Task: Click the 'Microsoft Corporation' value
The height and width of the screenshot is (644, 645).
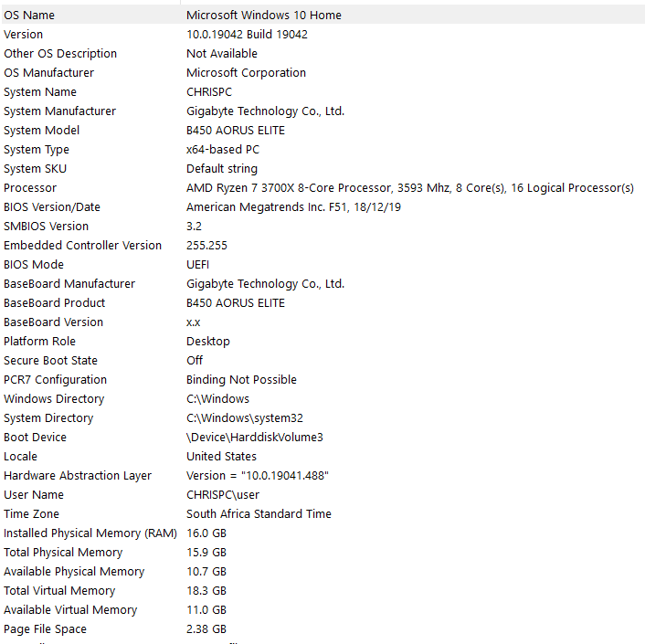Action: 246,73
